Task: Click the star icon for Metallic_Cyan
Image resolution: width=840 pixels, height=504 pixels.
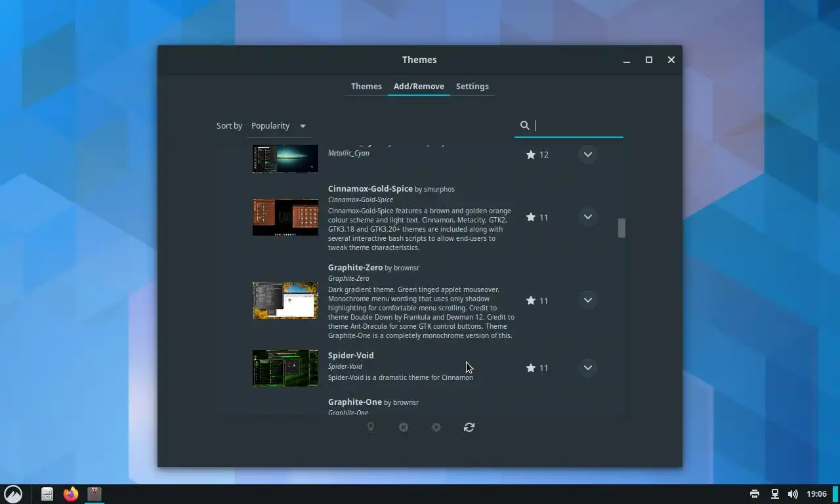Action: point(530,155)
